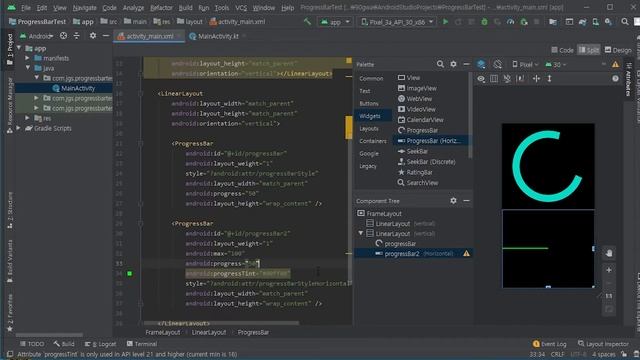Expand the manifests folder

pos(27,58)
